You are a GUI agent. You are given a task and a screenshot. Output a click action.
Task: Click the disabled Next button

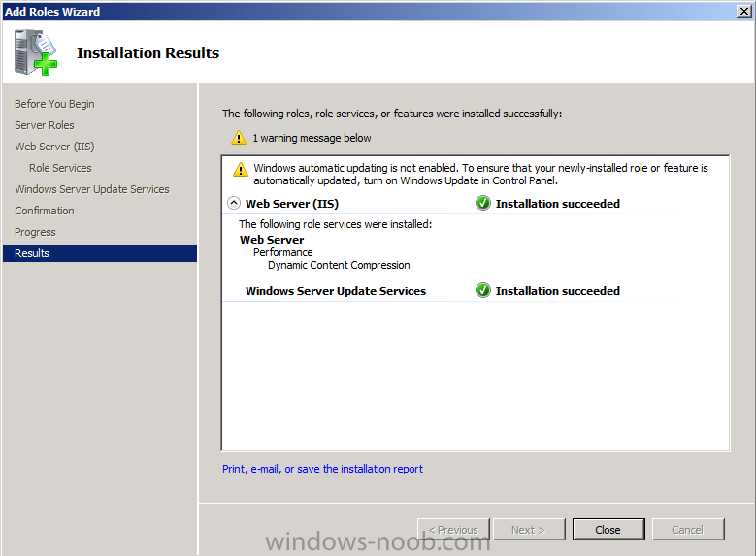[529, 530]
